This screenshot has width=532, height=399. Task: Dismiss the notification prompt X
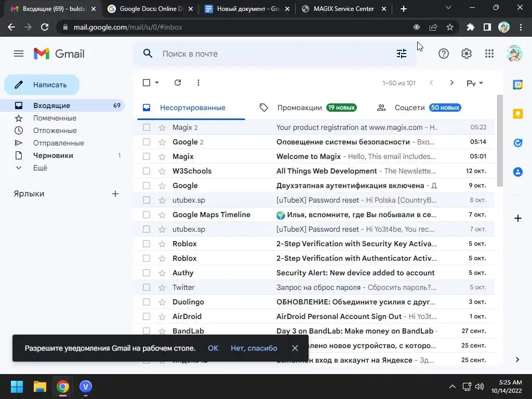click(x=295, y=348)
